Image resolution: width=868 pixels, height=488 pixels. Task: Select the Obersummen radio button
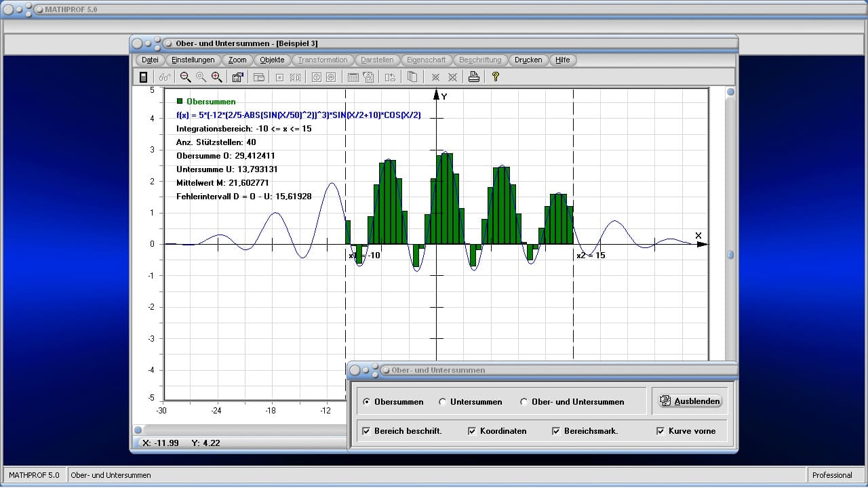click(x=366, y=402)
